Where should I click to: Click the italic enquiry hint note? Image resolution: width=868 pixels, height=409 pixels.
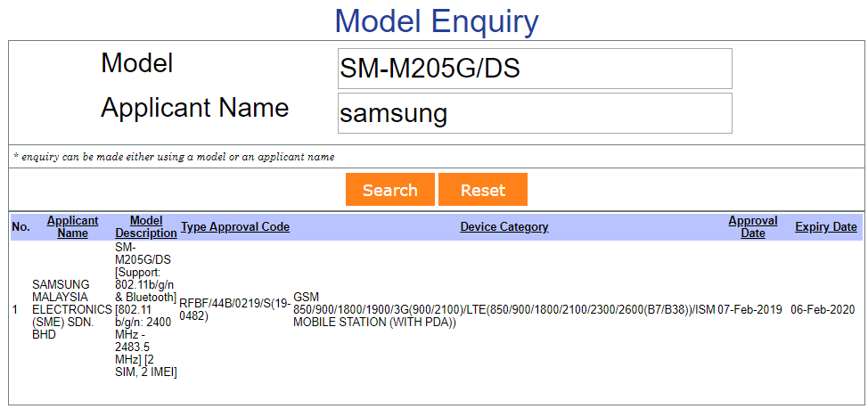tap(174, 157)
